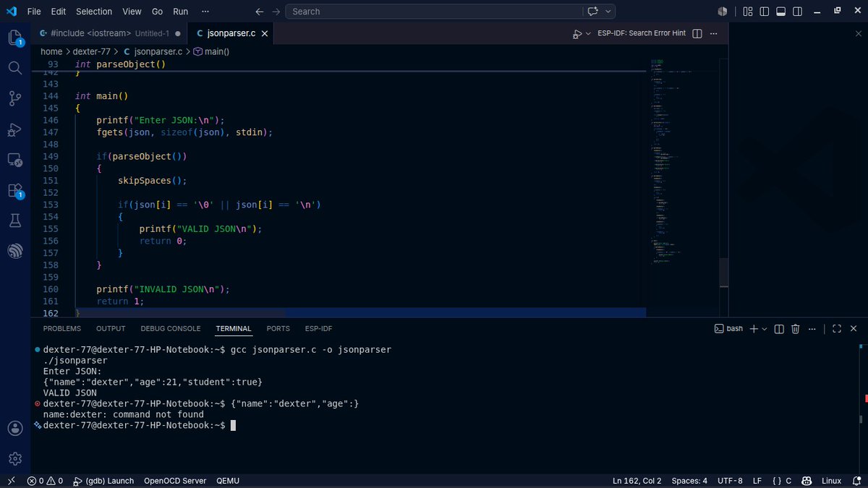868x488 pixels.
Task: Expand the title bar overflow menu ellipsis
Action: click(x=206, y=12)
